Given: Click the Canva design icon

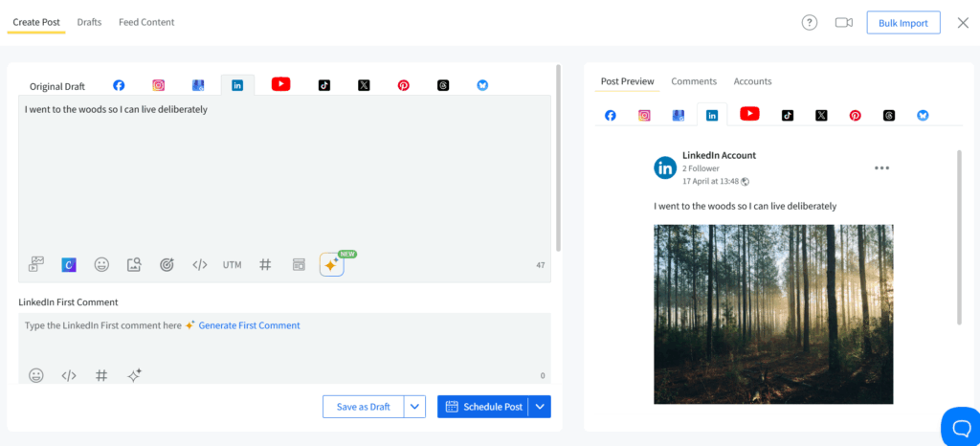Looking at the screenshot, I should pyautogui.click(x=69, y=265).
